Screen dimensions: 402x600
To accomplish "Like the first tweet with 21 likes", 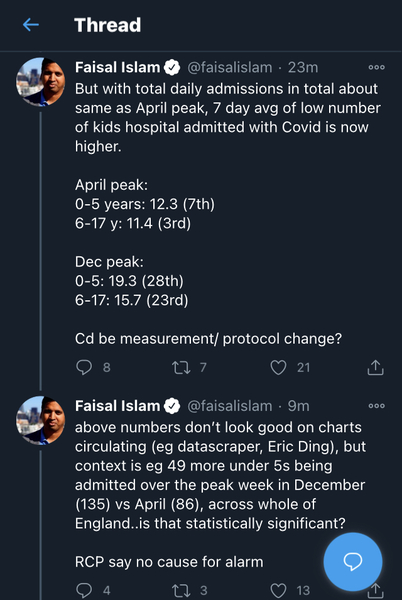I will tap(278, 368).
